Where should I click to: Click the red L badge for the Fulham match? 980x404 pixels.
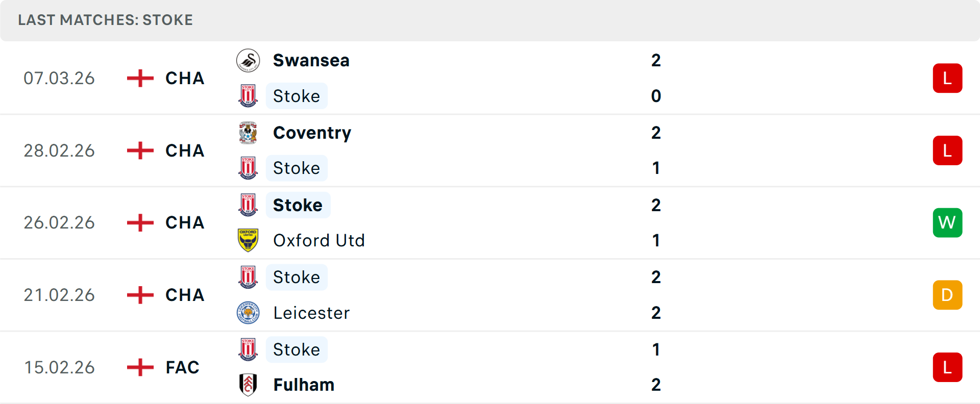coord(947,367)
